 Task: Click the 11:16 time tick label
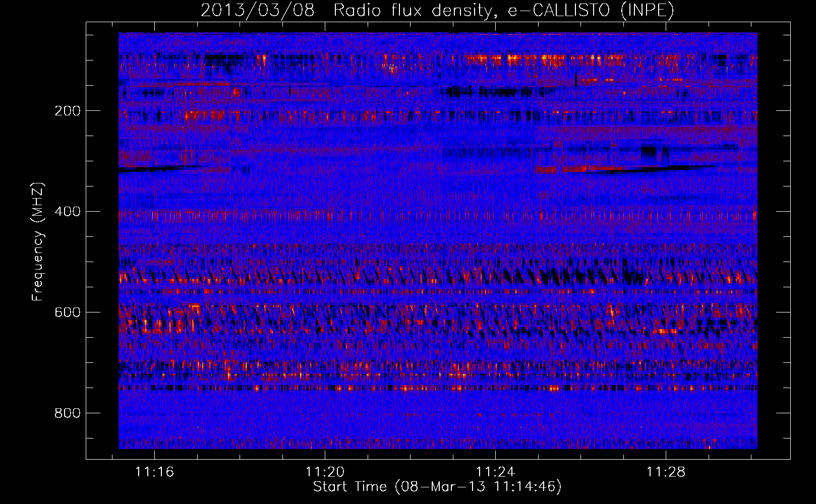coord(154,472)
